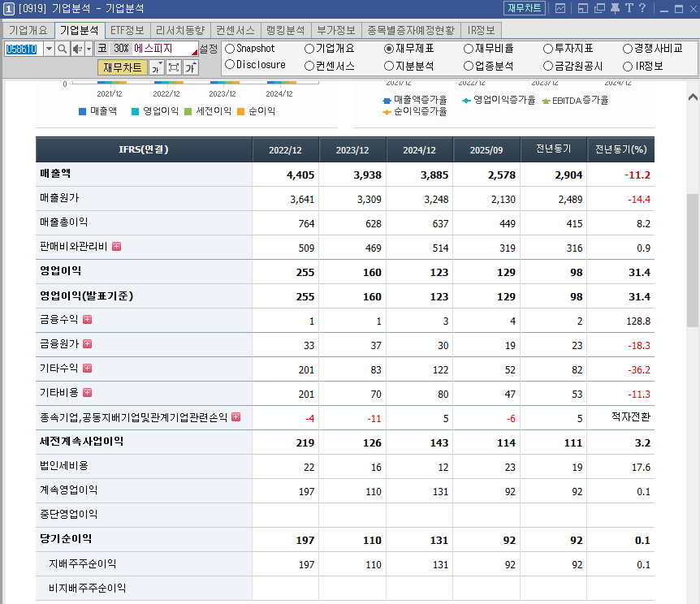700x604 pixels.
Task: Click the fit-to-screen icon beside 재무차트
Action: pos(174,68)
